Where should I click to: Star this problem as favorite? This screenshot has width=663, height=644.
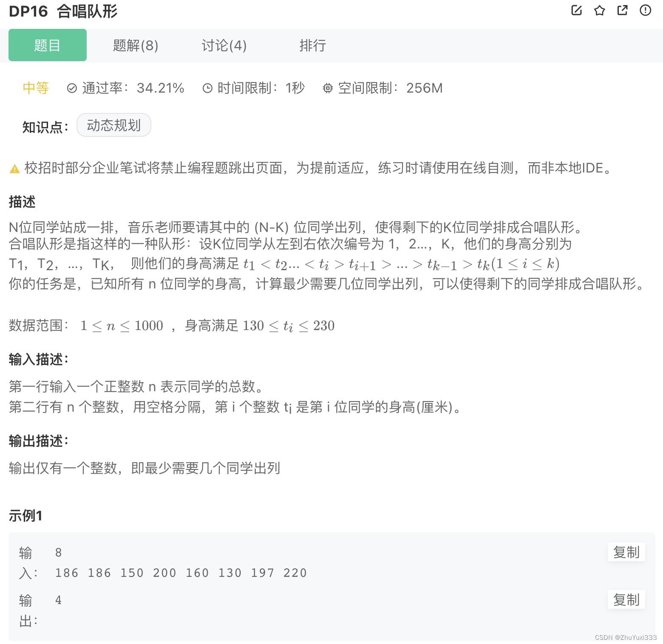pos(599,10)
